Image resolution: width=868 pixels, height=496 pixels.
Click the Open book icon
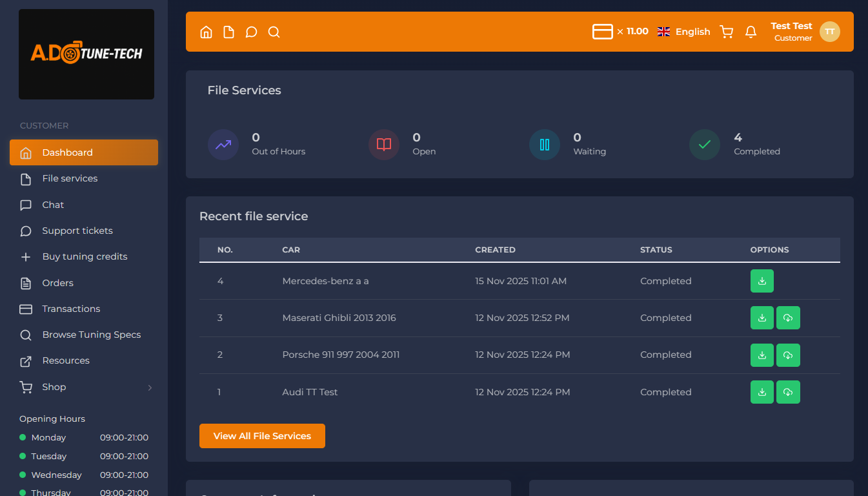(x=384, y=145)
